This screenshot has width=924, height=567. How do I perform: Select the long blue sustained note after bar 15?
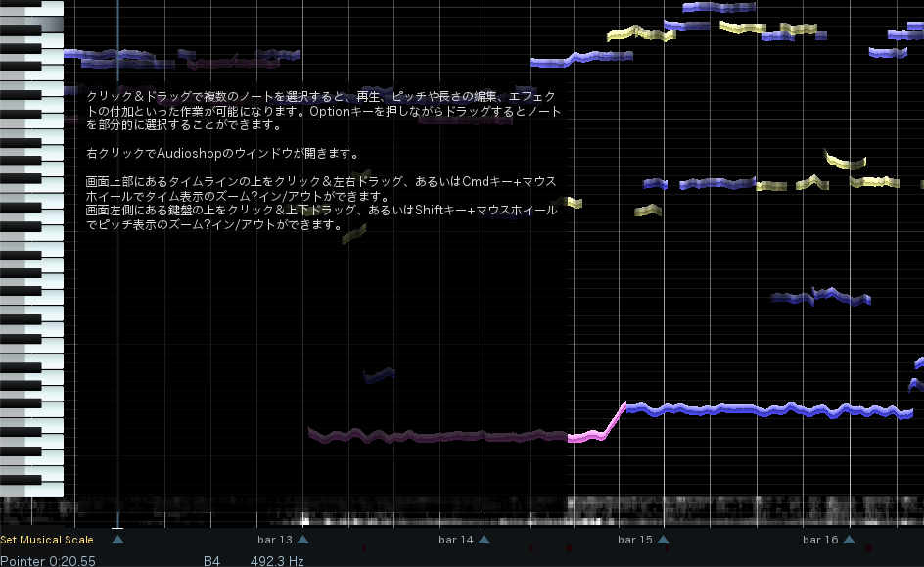coord(769,410)
